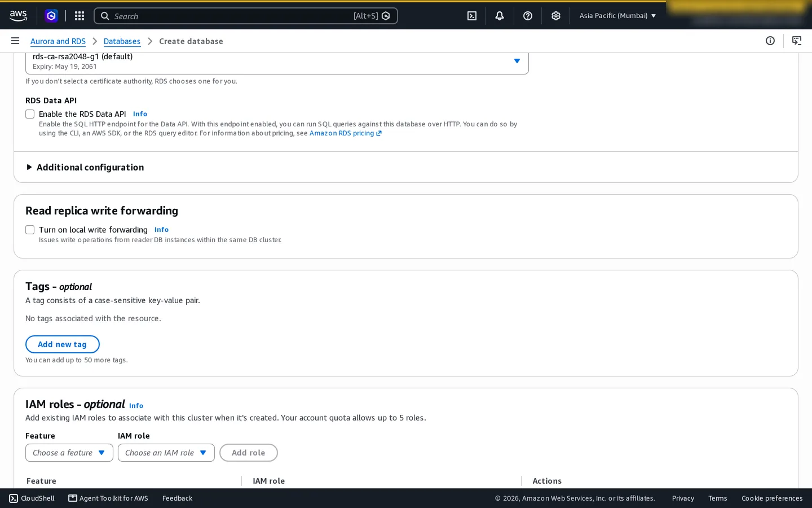Screen dimensions: 812x508
Task: Click the Actions column header
Action: (x=547, y=481)
